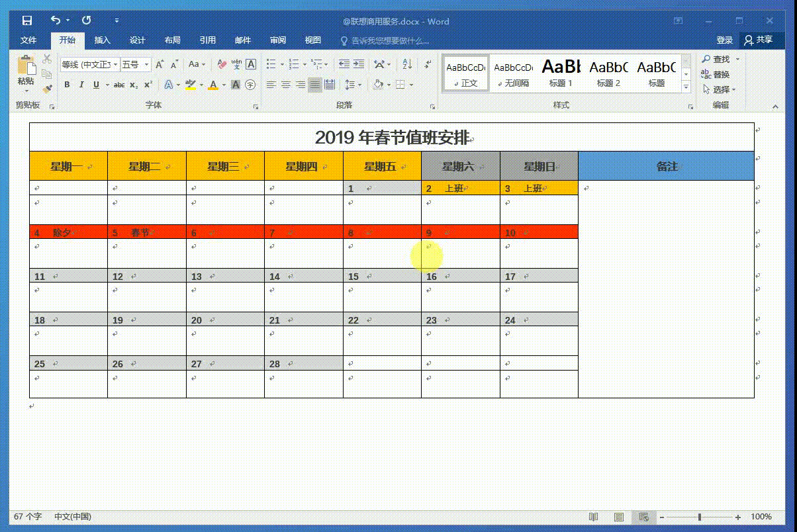Click the Center alignment icon

tap(286, 85)
